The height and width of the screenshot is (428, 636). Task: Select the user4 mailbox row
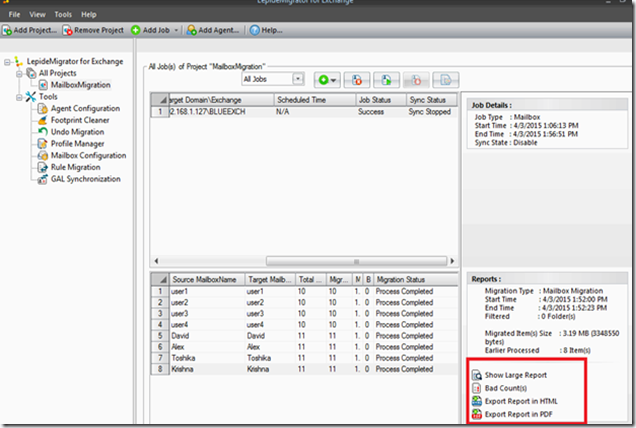point(304,325)
